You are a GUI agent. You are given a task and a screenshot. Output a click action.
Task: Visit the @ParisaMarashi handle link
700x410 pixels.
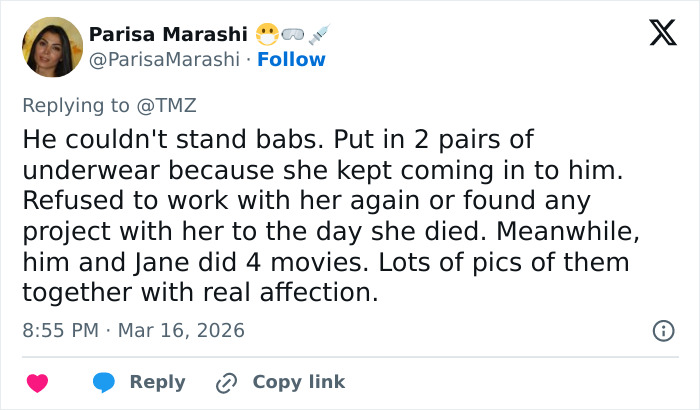point(166,60)
